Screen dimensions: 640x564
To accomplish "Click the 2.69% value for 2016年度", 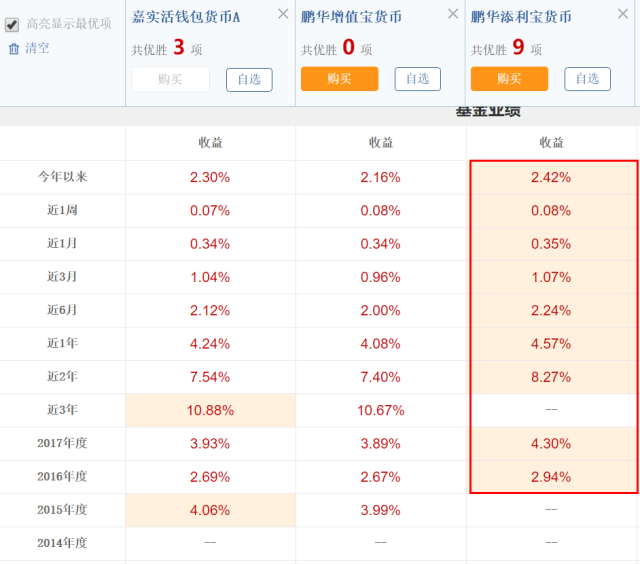I will [210, 477].
